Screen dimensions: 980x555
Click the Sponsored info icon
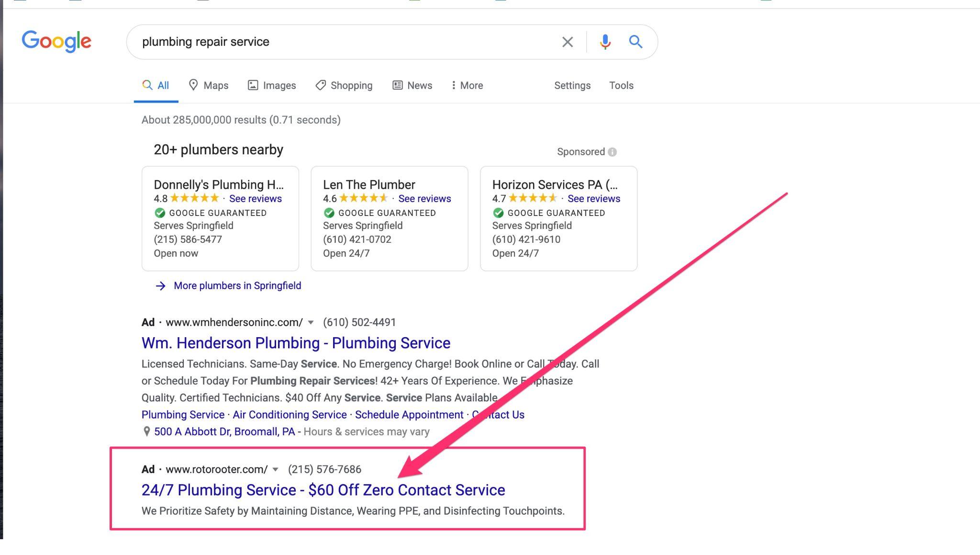pyautogui.click(x=612, y=152)
